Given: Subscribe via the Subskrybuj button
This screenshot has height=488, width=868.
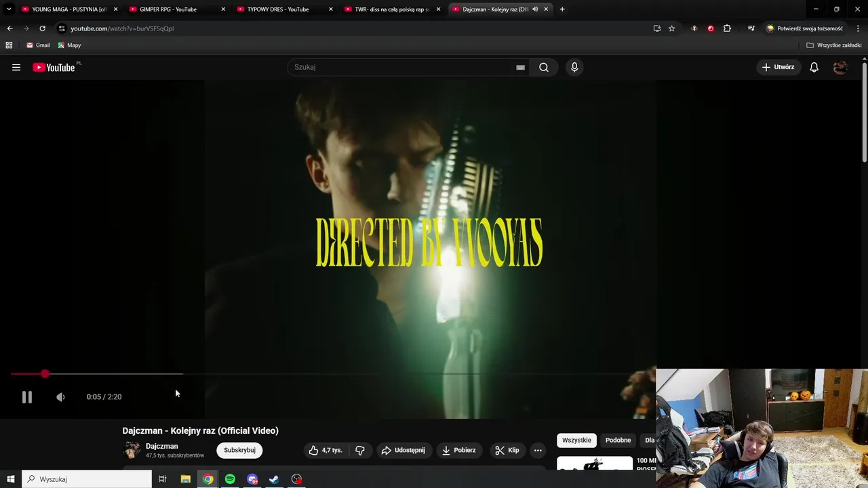Looking at the screenshot, I should tap(239, 450).
